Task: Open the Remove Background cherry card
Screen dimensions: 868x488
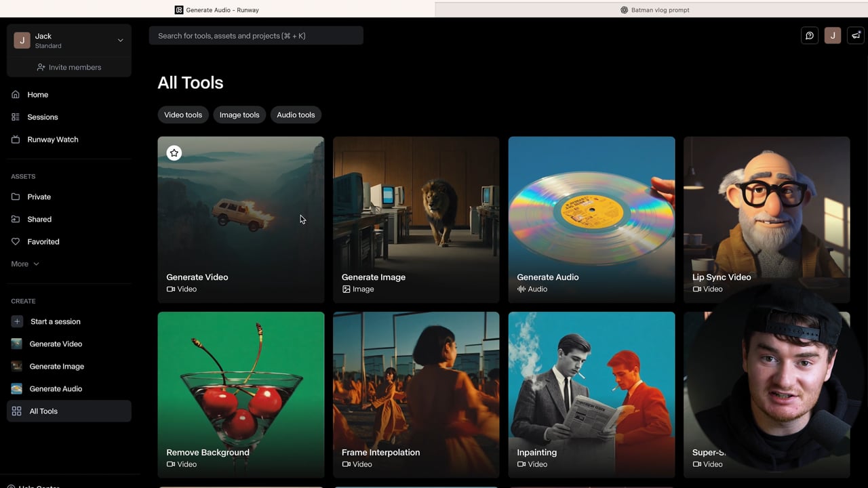Action: point(241,394)
